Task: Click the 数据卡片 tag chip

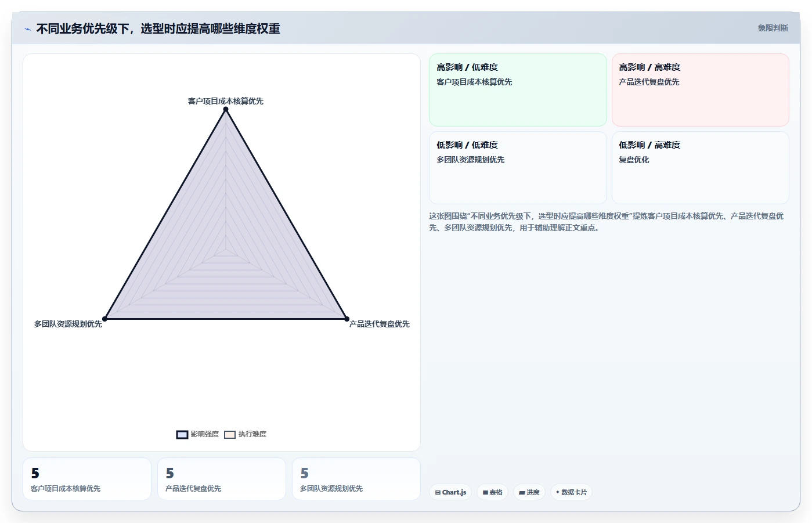Action: pos(571,492)
